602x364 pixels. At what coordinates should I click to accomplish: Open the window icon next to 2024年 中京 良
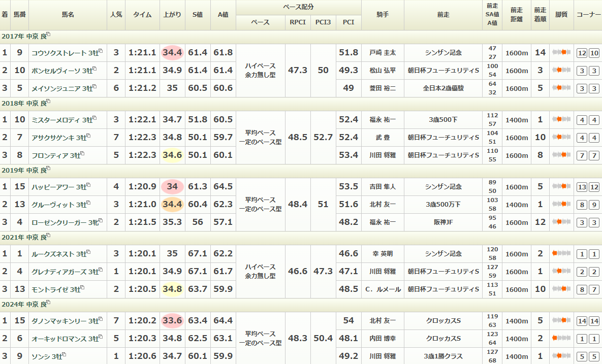tap(48, 303)
